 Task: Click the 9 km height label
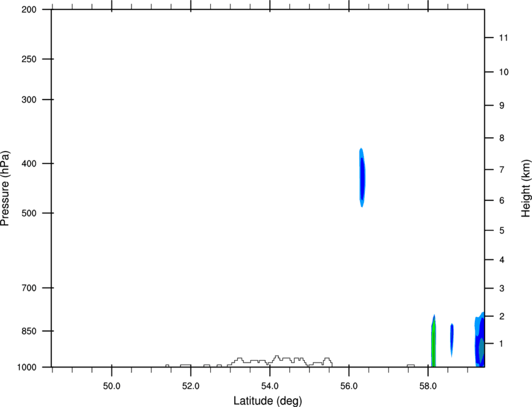[502, 106]
